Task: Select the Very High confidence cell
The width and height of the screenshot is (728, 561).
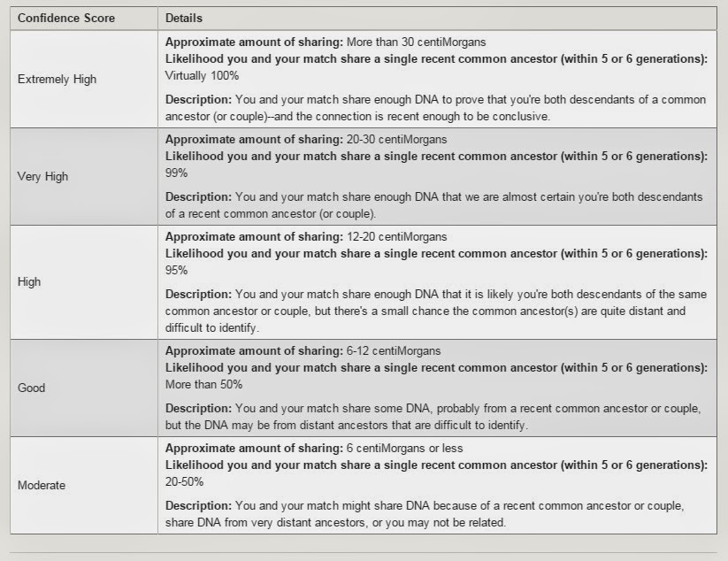Action: [x=42, y=176]
